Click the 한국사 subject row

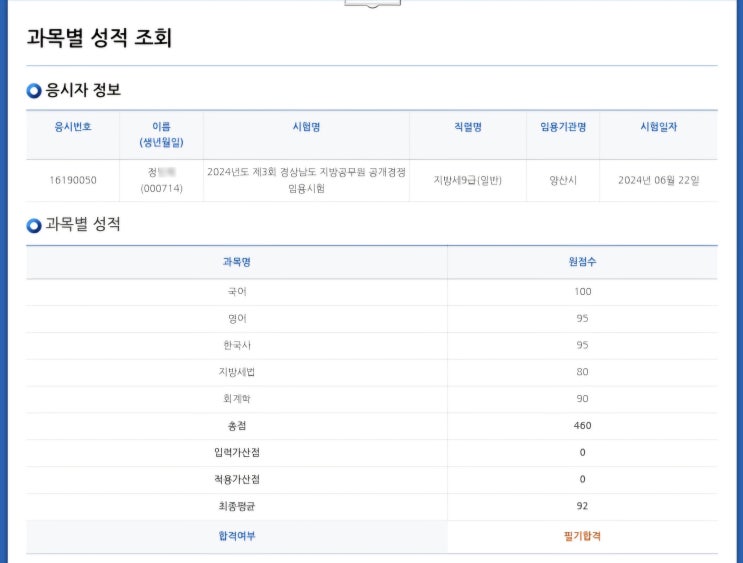pos(236,345)
